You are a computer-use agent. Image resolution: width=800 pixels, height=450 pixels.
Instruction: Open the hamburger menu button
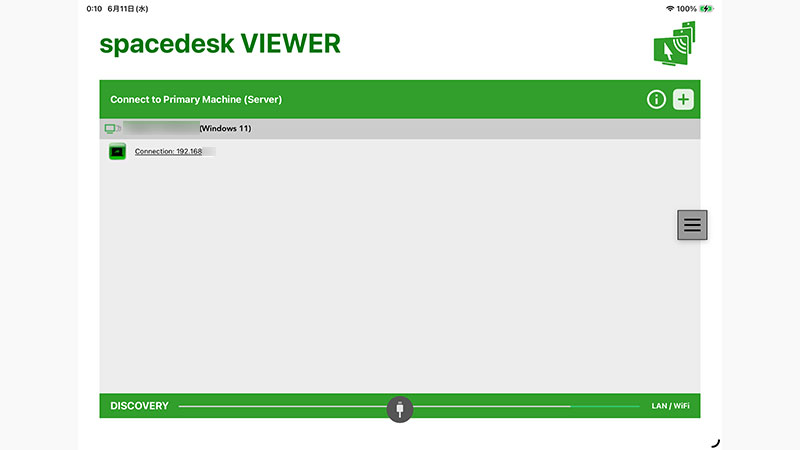click(692, 225)
